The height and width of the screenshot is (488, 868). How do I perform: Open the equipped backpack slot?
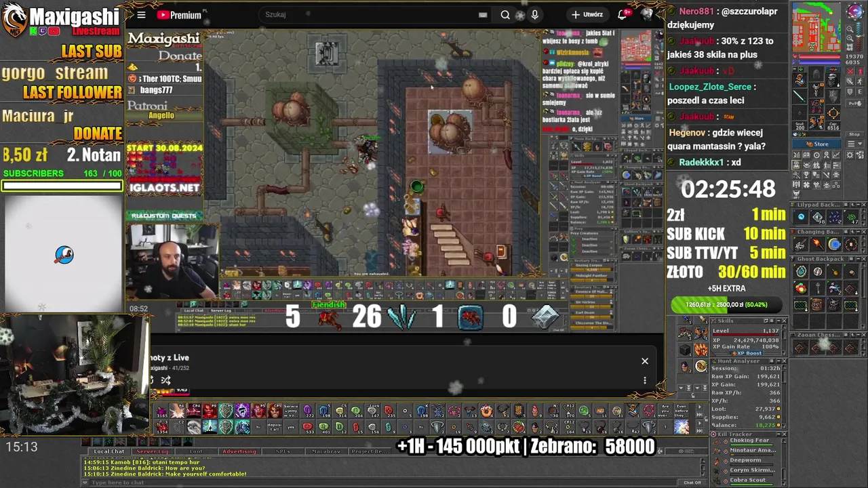(833, 79)
